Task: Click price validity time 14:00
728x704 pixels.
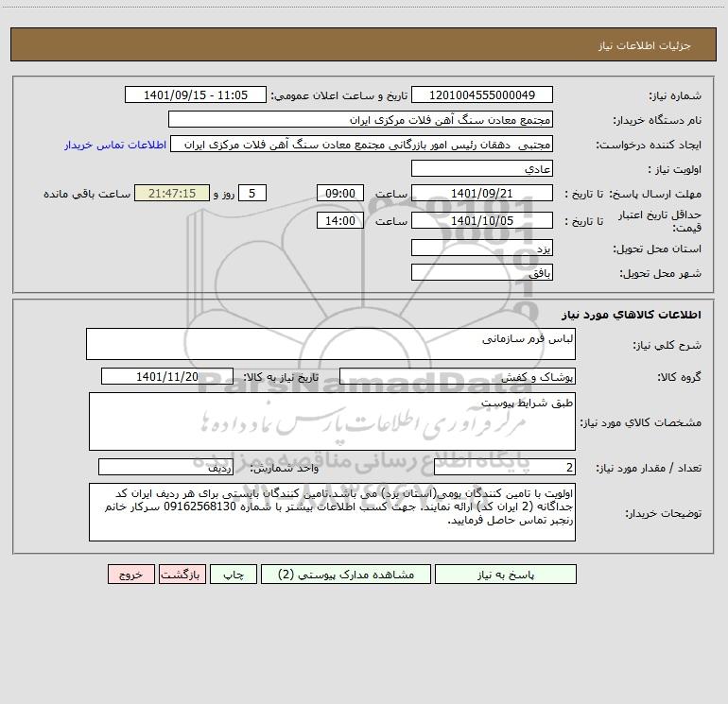Action: tap(339, 220)
